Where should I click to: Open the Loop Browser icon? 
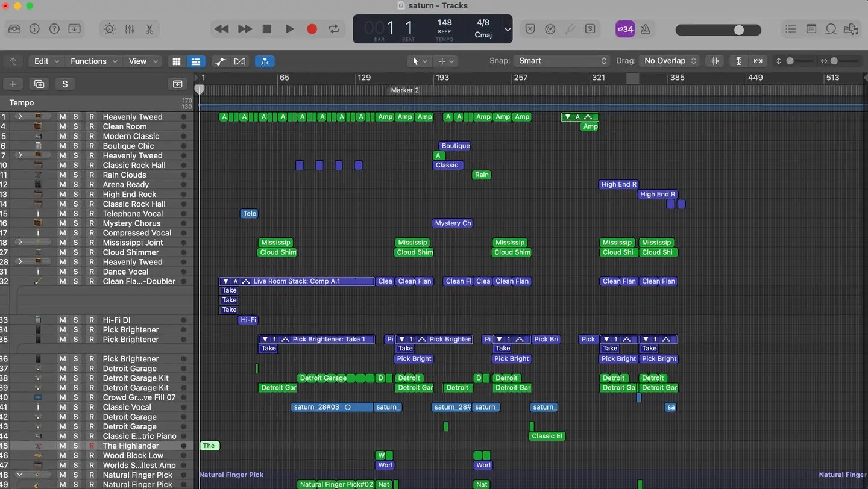click(831, 29)
